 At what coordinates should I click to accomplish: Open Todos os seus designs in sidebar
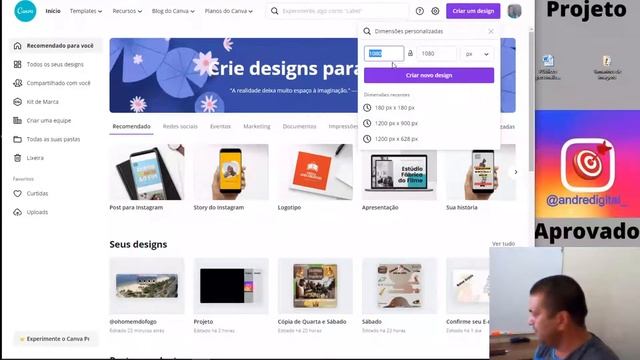tap(56, 64)
